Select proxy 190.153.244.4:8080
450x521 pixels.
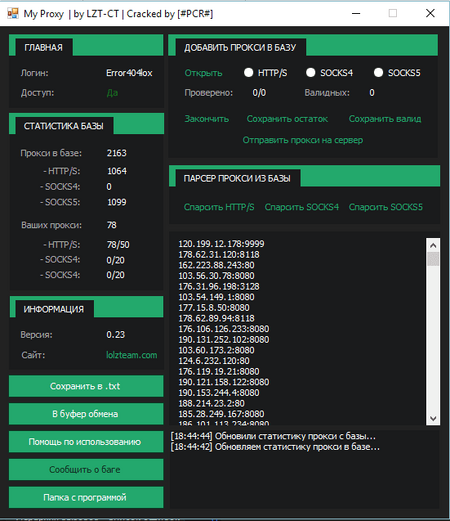click(x=219, y=393)
